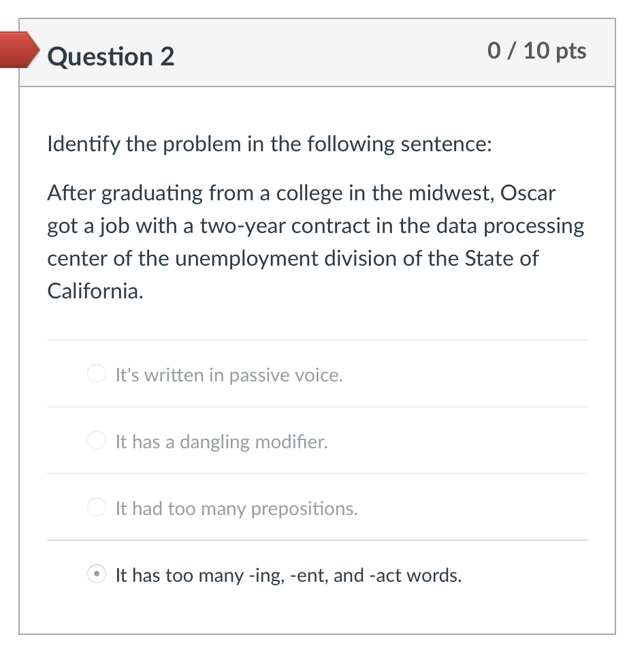This screenshot has width=644, height=654.
Task: Select 'It had too many prepositions.'
Action: pos(97,507)
